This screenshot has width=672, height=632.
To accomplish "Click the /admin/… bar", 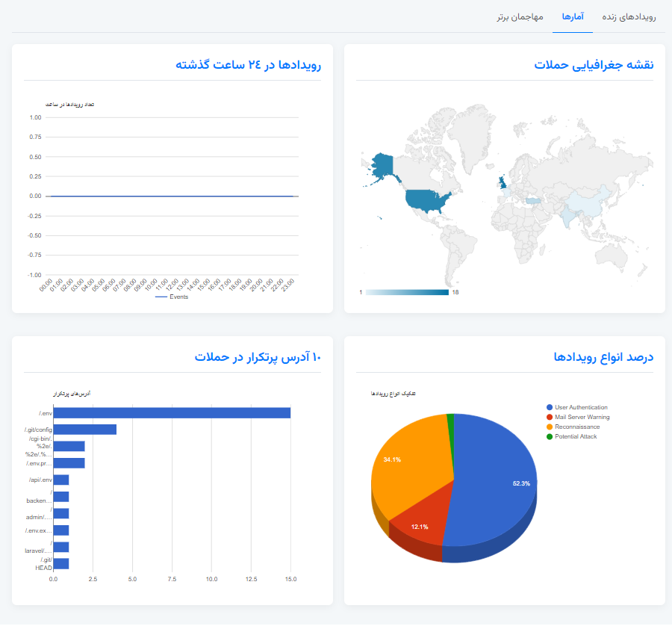I will 61,514.
